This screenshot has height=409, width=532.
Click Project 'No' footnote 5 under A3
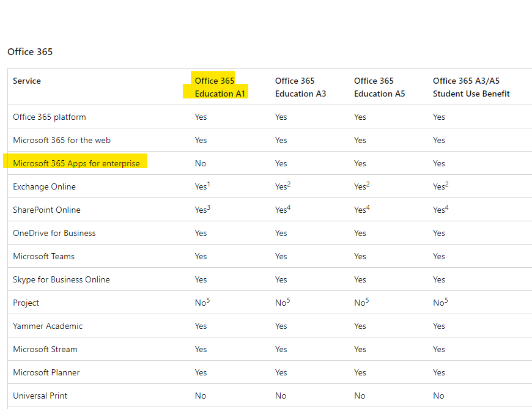coord(283,302)
